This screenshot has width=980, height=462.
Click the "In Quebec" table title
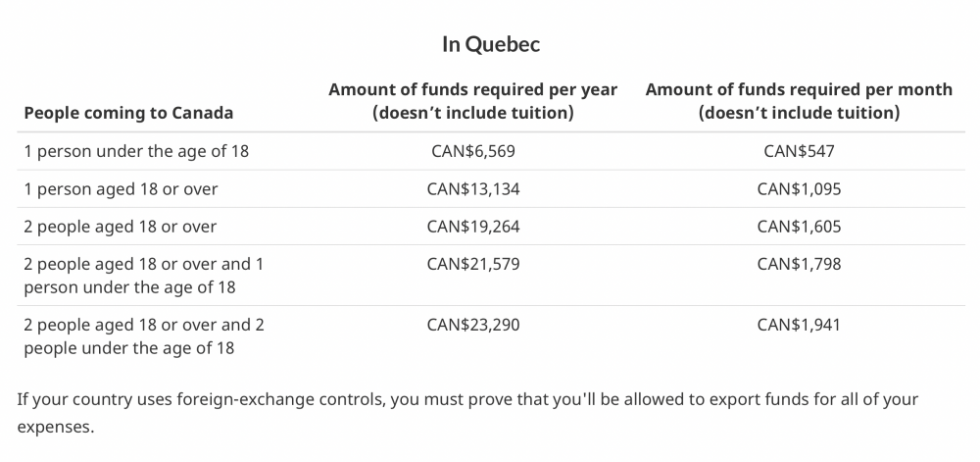(490, 44)
